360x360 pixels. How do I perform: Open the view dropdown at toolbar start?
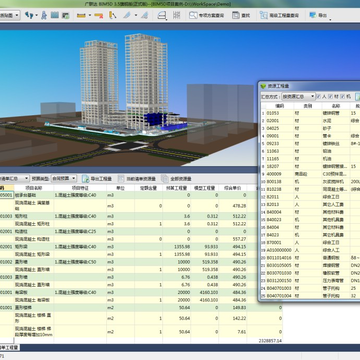(x=10, y=15)
